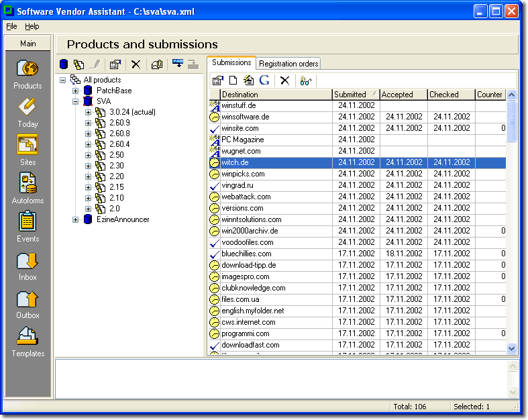This screenshot has width=528, height=420.
Task: Click the status icon of winstuff.de row
Action: click(215, 106)
